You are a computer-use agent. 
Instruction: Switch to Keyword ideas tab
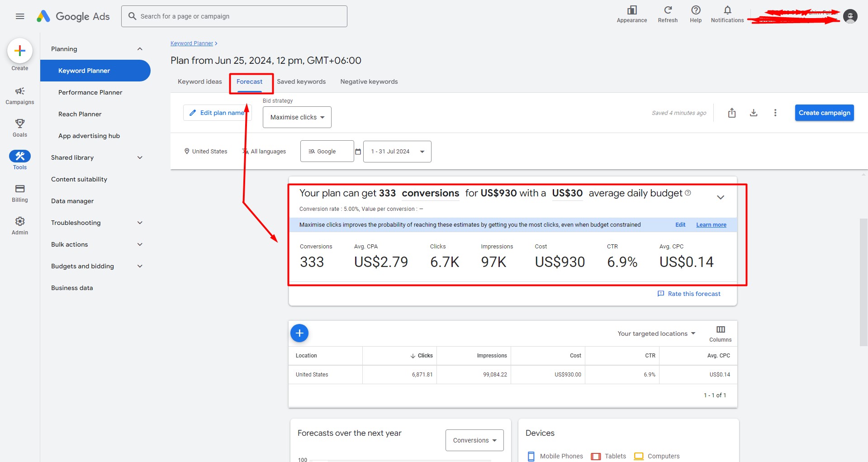pyautogui.click(x=200, y=81)
